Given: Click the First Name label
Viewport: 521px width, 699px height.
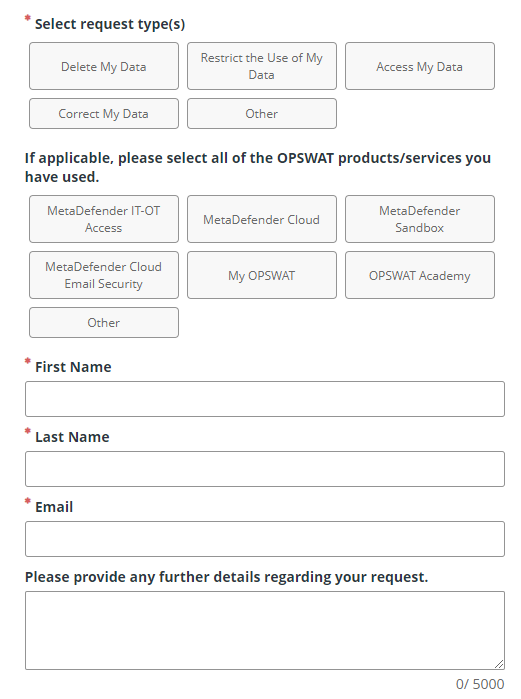Looking at the screenshot, I should tap(73, 367).
